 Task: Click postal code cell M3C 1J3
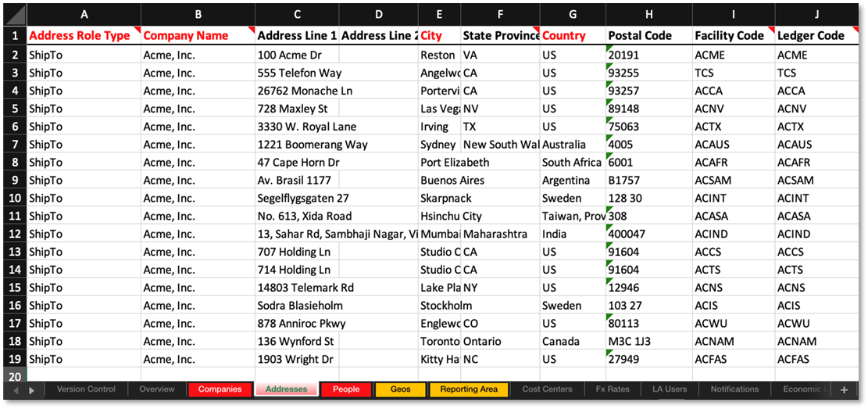(649, 341)
